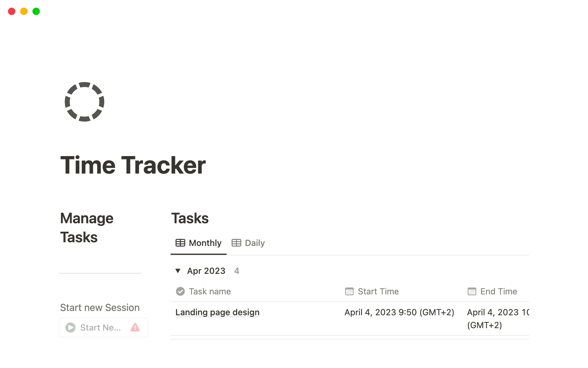
Task: Click the play icon in Start New button
Action: (x=70, y=328)
